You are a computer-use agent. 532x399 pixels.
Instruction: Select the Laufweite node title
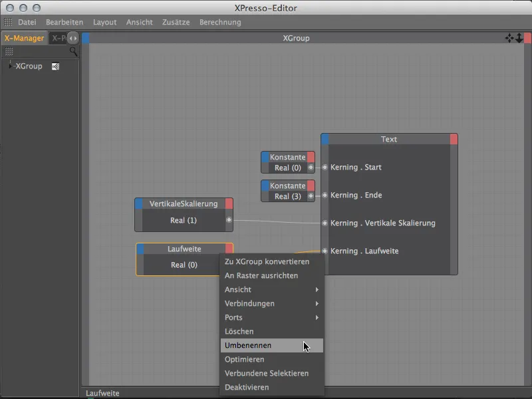184,249
